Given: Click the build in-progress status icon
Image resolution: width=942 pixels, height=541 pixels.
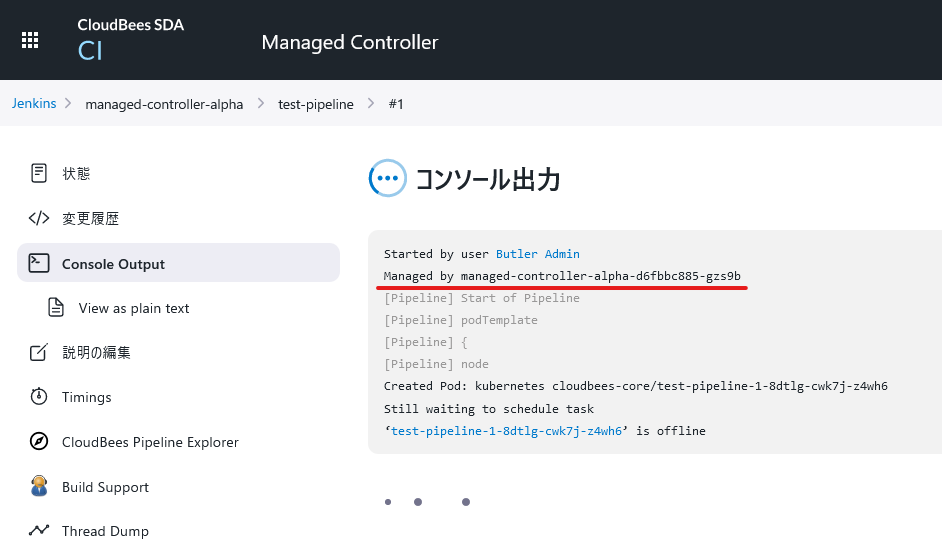Looking at the screenshot, I should [387, 178].
